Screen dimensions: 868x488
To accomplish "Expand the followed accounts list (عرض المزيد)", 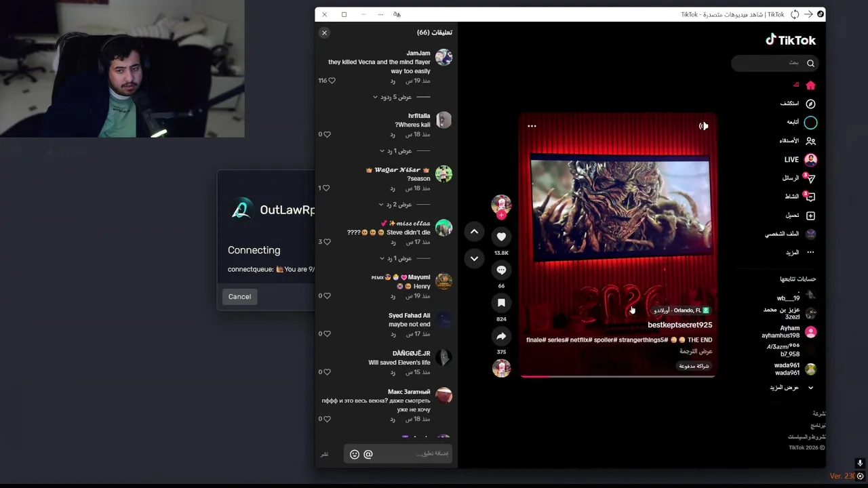I will 791,388.
